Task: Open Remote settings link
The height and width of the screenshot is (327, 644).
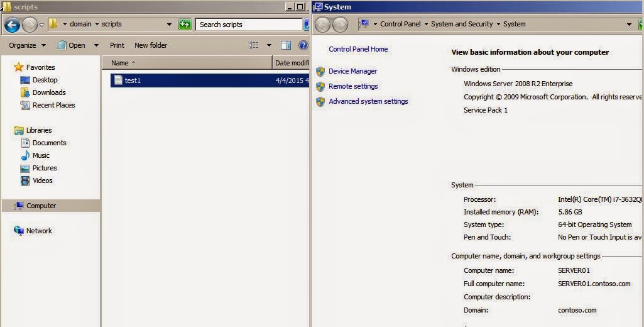Action: (x=353, y=86)
